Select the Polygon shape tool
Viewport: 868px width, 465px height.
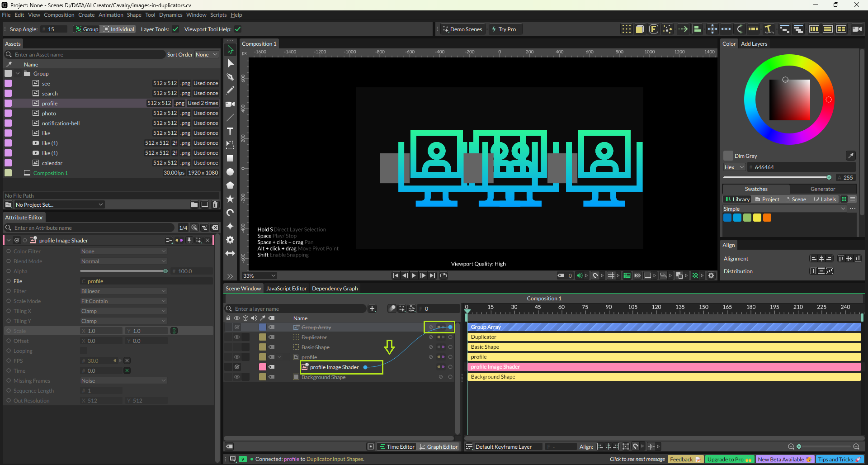230,185
